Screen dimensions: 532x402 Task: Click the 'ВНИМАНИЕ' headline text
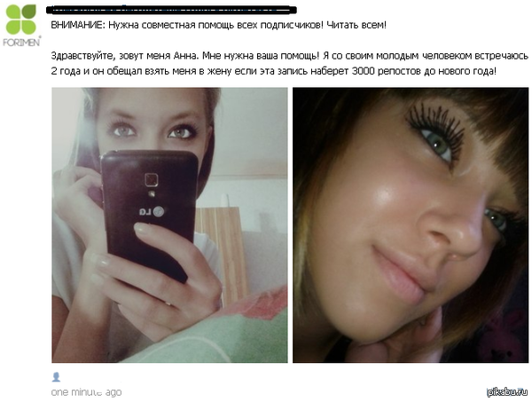[78, 25]
